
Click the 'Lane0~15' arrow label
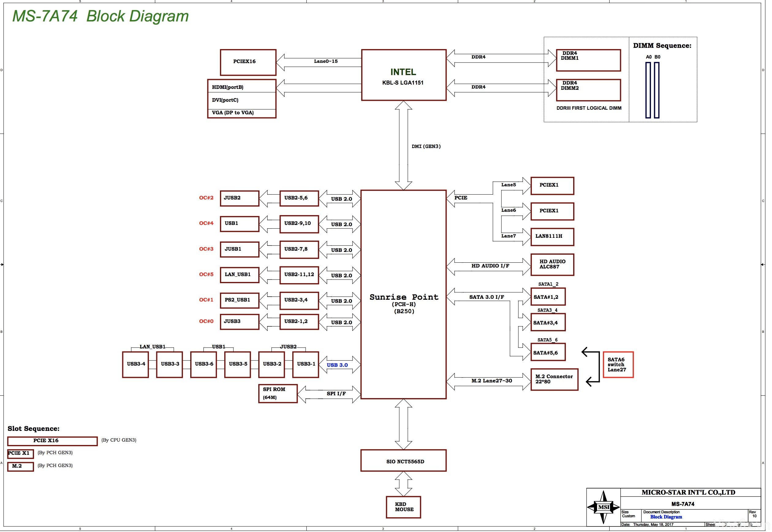pos(326,61)
